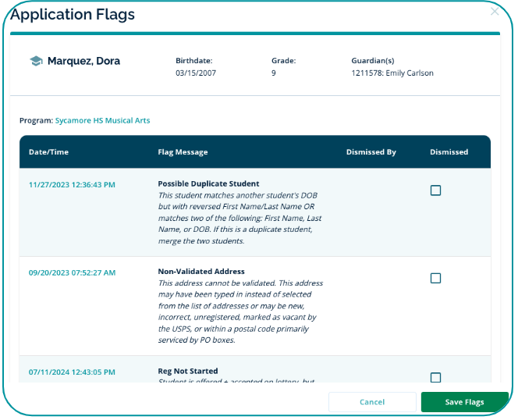Select the birthdate value 03/15/2007
The width and height of the screenshot is (518, 420).
point(196,73)
